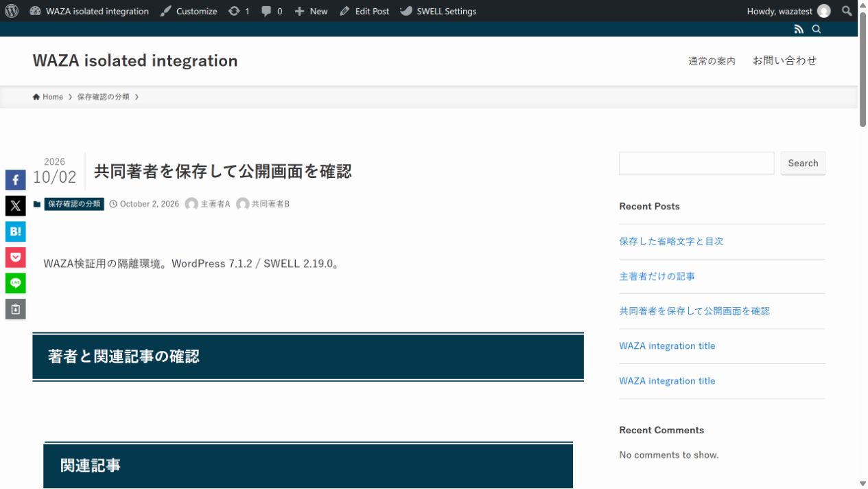Viewport: 868px width, 489px height.
Task: Open recent post 保存した省略文字と目次
Action: click(671, 241)
